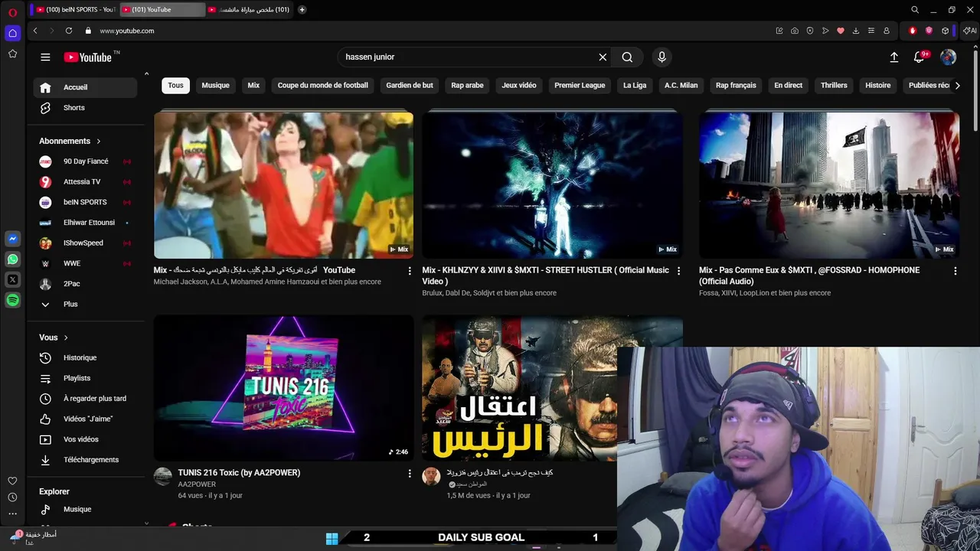Image resolution: width=980 pixels, height=551 pixels.
Task: Collapse sidebar using top scroll arrow
Action: tap(146, 74)
